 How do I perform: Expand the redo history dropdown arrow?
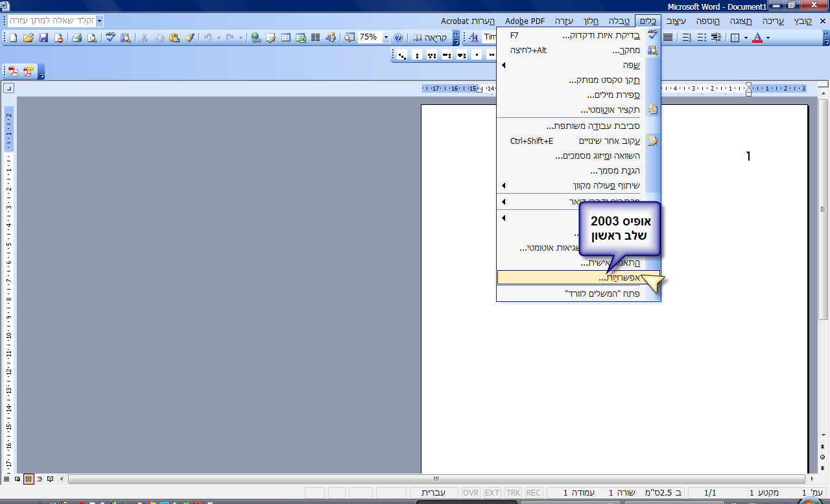coord(241,38)
